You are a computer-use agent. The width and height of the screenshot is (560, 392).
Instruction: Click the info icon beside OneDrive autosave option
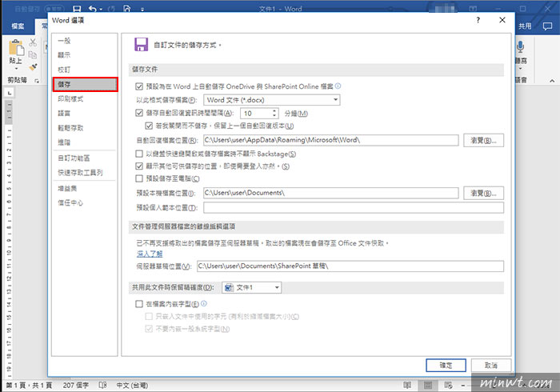coord(338,86)
